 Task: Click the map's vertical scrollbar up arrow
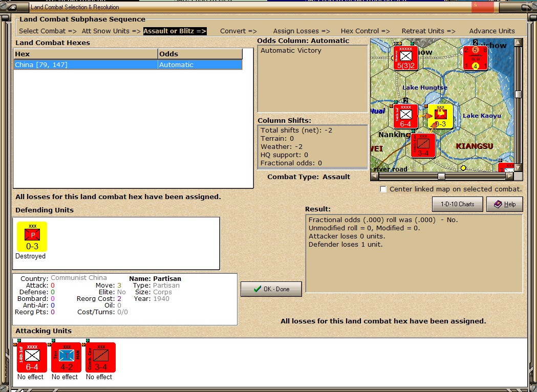518,42
